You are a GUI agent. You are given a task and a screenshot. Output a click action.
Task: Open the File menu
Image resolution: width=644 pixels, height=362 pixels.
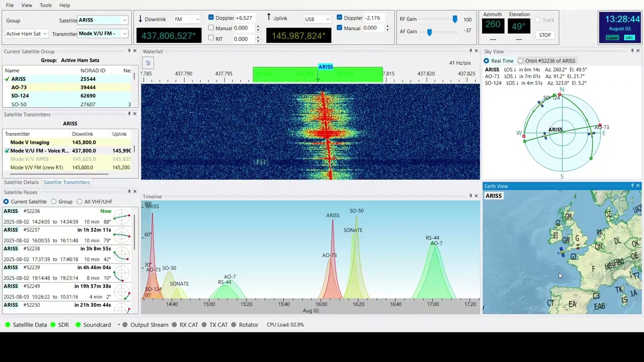pos(10,5)
